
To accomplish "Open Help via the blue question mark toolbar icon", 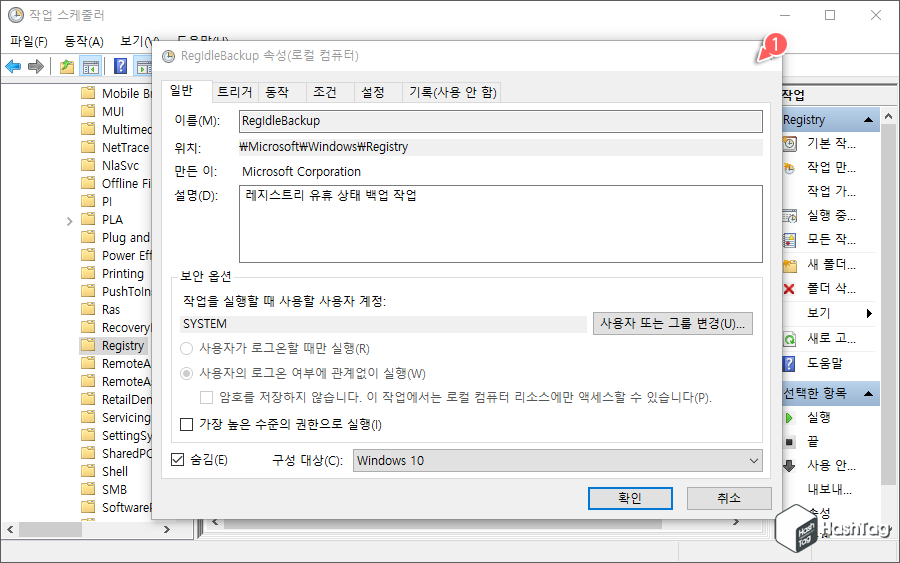I will pos(121,67).
